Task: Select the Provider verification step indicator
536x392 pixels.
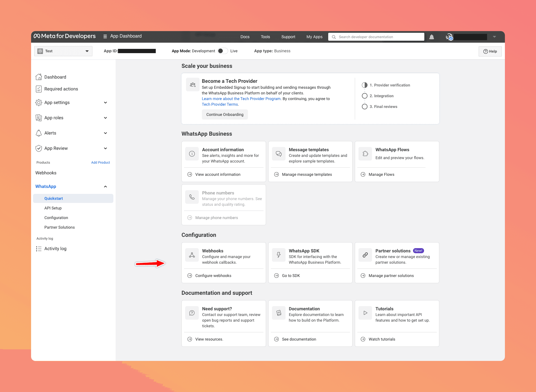Action: 365,85
